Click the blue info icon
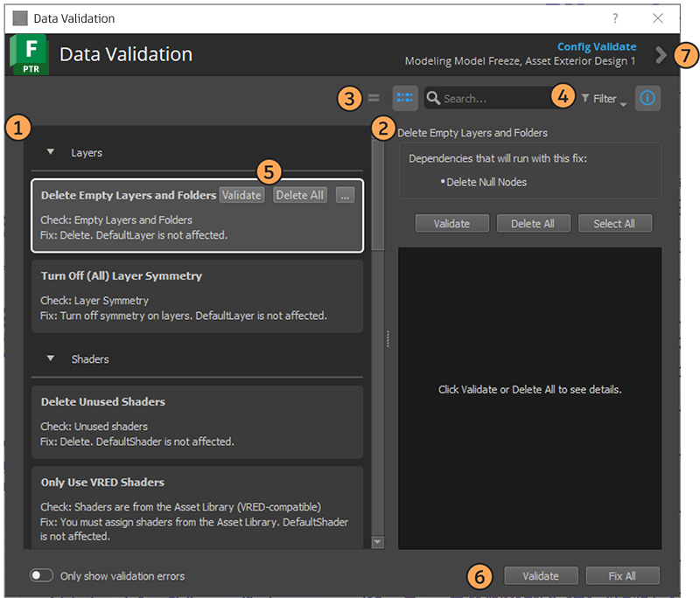 [x=647, y=99]
